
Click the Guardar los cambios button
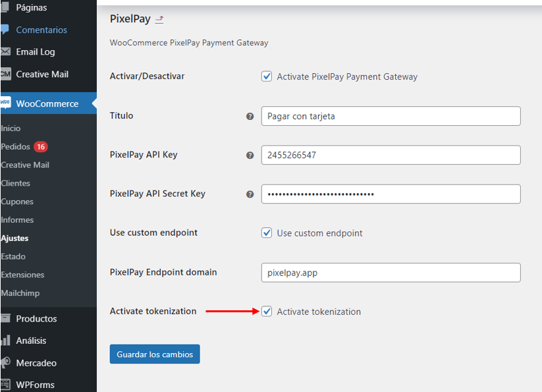click(x=155, y=354)
